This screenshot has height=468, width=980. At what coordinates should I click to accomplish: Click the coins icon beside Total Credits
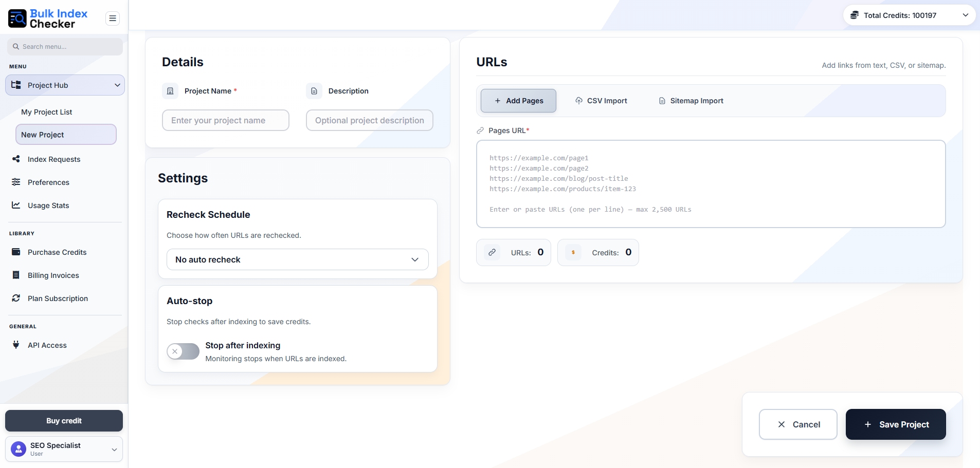click(855, 15)
